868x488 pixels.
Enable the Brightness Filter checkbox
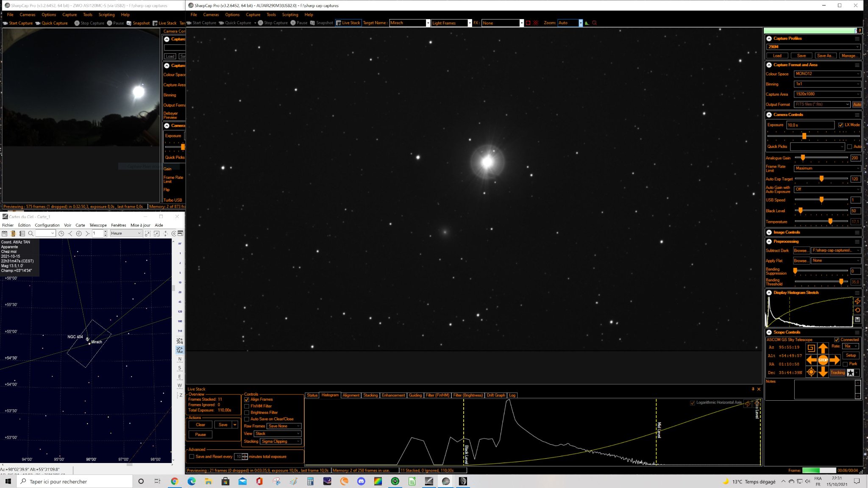pyautogui.click(x=247, y=413)
